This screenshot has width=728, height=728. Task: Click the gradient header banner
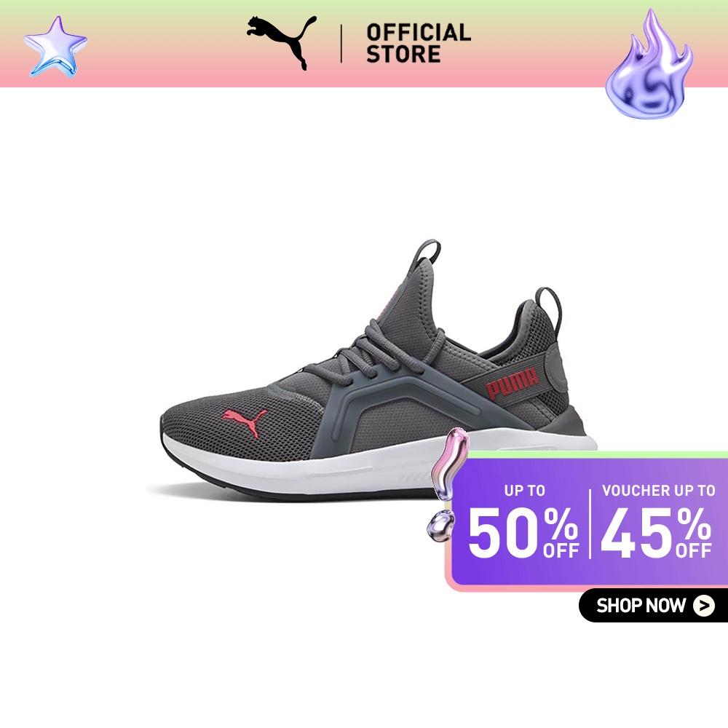(364, 44)
